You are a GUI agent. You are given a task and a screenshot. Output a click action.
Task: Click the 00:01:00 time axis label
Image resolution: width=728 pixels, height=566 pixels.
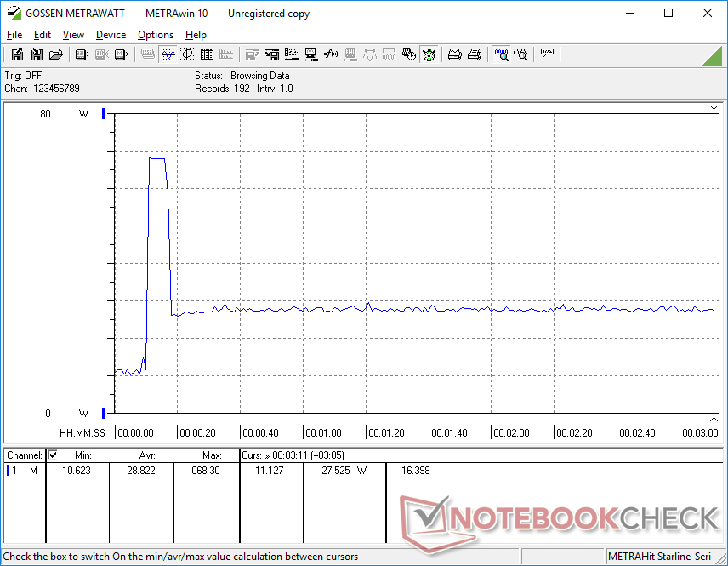pyautogui.click(x=324, y=433)
